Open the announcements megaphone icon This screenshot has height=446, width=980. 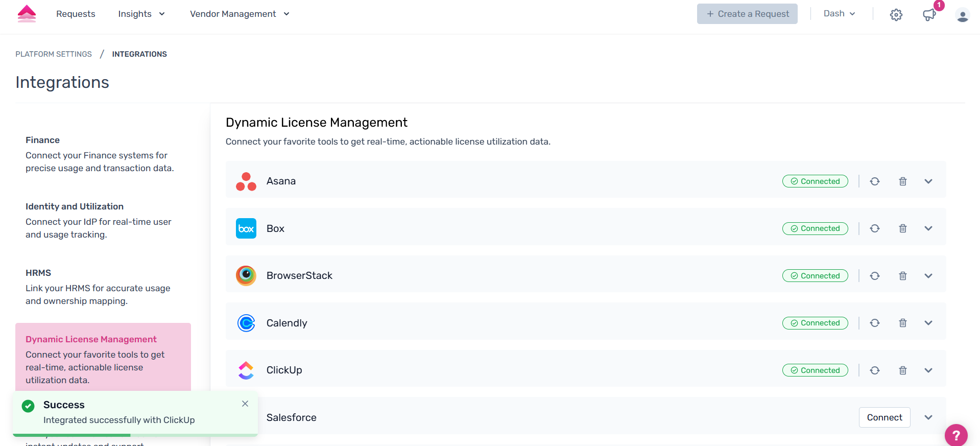click(929, 15)
